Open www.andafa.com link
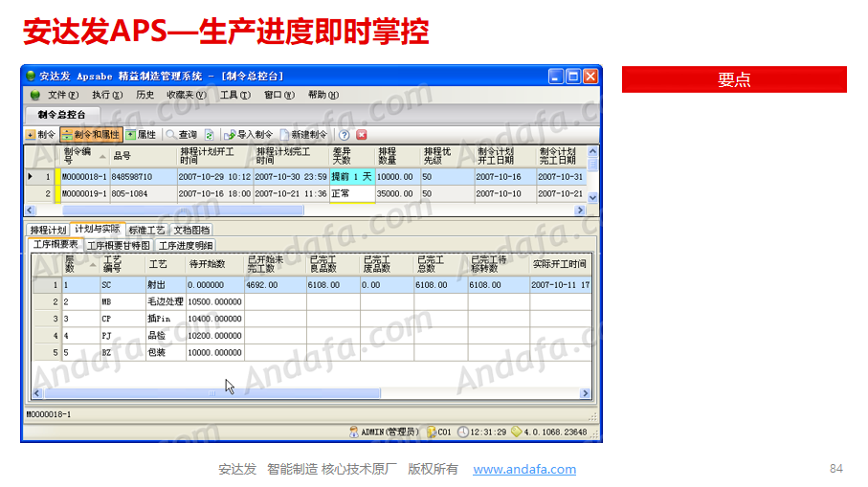The width and height of the screenshot is (868, 487). tap(524, 469)
